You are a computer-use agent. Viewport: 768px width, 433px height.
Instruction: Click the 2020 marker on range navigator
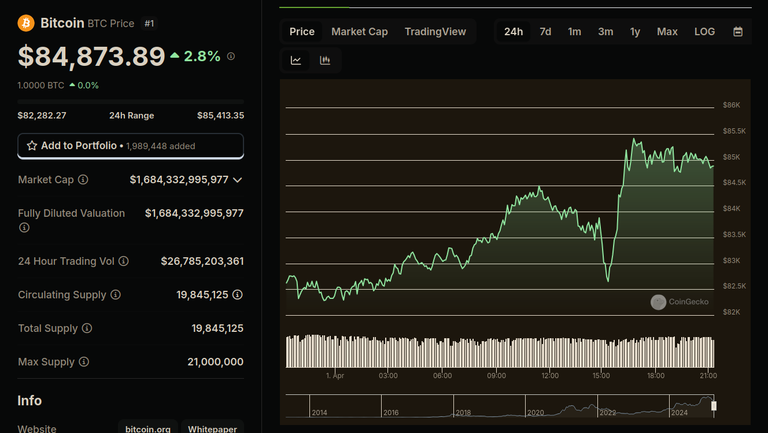click(535, 412)
